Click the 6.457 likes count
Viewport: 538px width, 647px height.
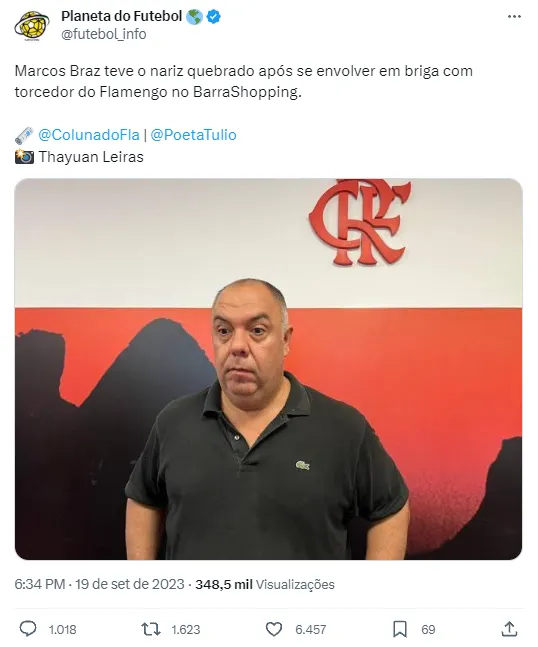click(x=311, y=630)
